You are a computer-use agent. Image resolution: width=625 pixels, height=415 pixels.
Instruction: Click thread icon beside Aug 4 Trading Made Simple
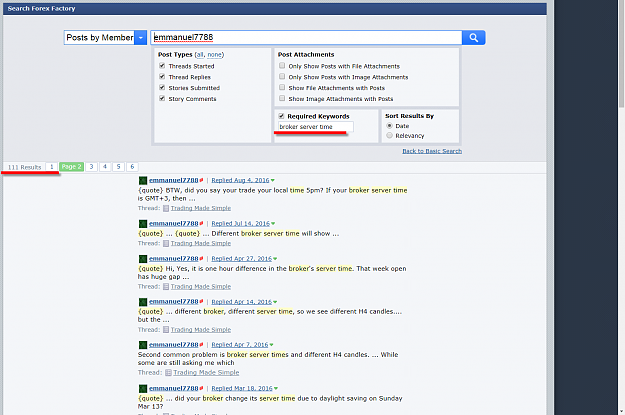(166, 208)
